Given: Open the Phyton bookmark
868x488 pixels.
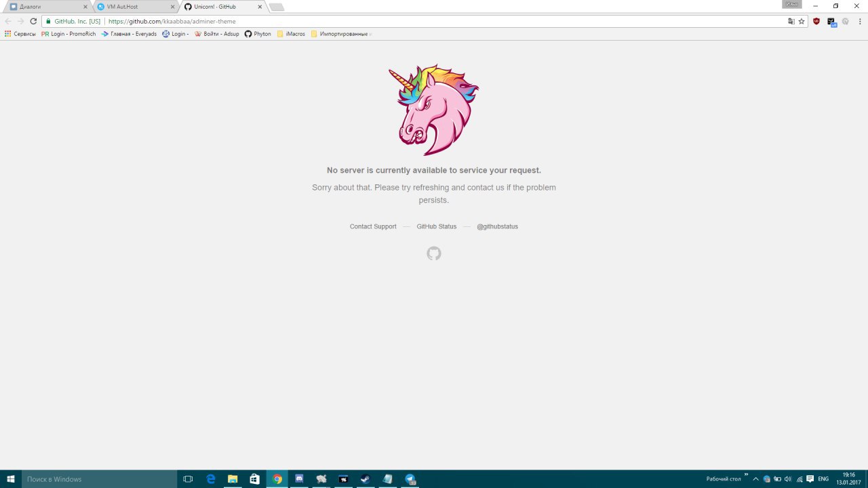Looking at the screenshot, I should (258, 34).
